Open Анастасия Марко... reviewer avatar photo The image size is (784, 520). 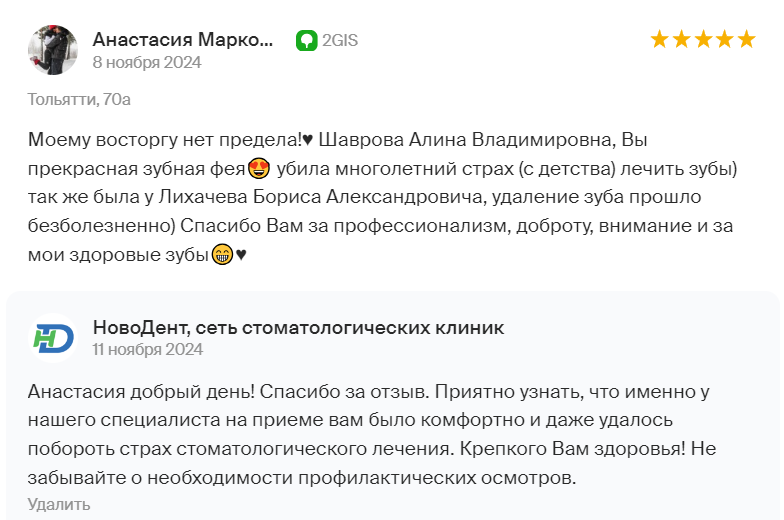(52, 50)
